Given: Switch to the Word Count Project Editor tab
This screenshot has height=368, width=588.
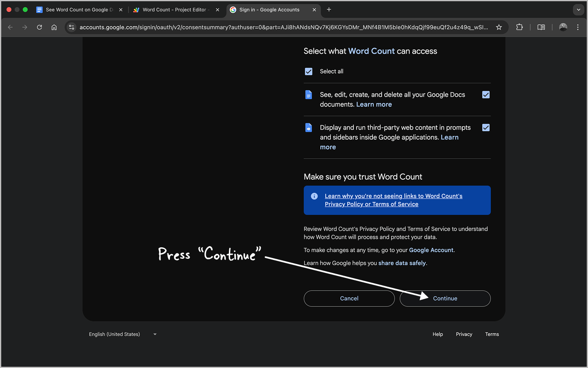Looking at the screenshot, I should coord(175,9).
